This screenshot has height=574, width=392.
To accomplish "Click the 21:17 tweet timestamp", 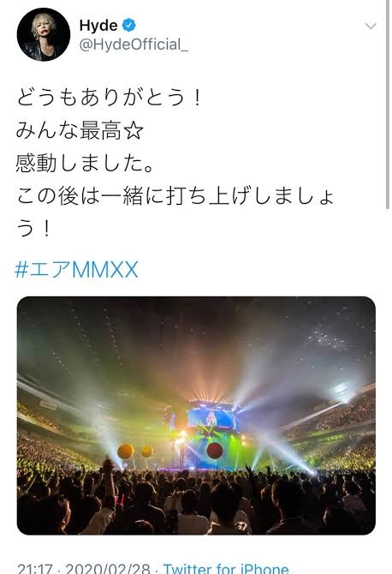I will tap(34, 569).
